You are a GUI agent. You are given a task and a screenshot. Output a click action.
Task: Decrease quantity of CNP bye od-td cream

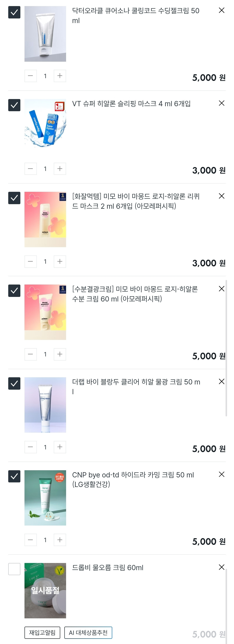click(x=30, y=540)
